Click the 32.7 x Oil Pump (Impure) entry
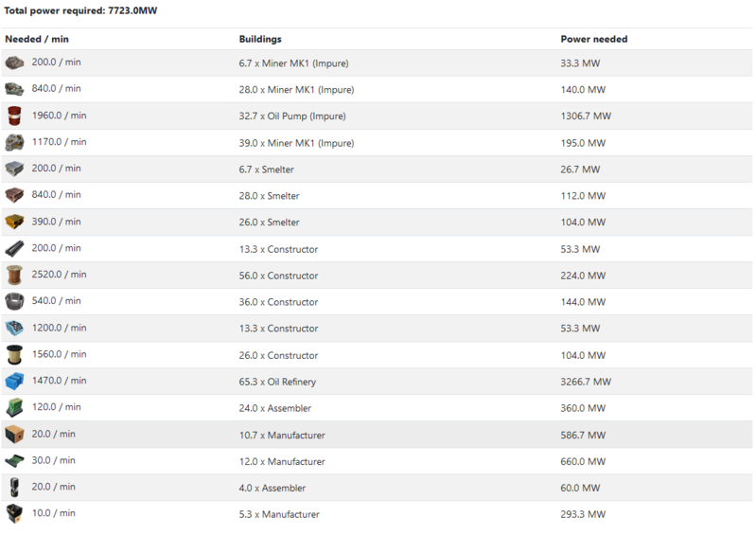The width and height of the screenshot is (756, 535). pyautogui.click(x=292, y=116)
